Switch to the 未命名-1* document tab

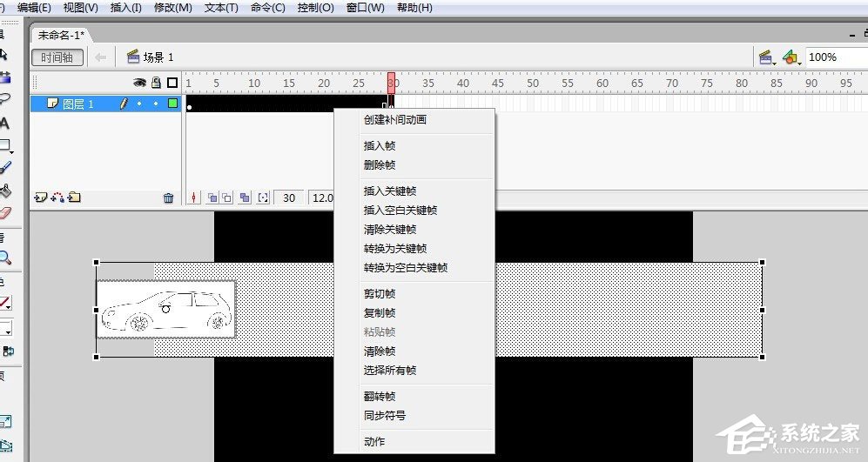(61, 35)
